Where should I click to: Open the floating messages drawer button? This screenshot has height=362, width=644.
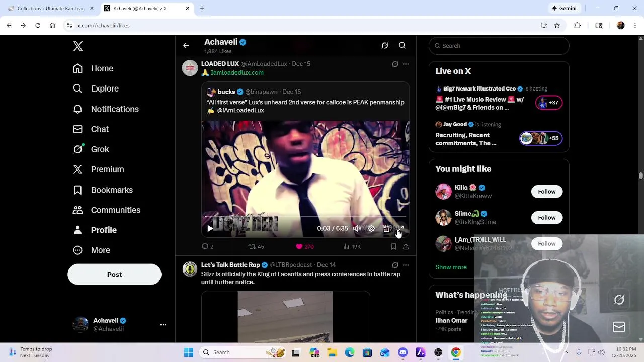(619, 327)
